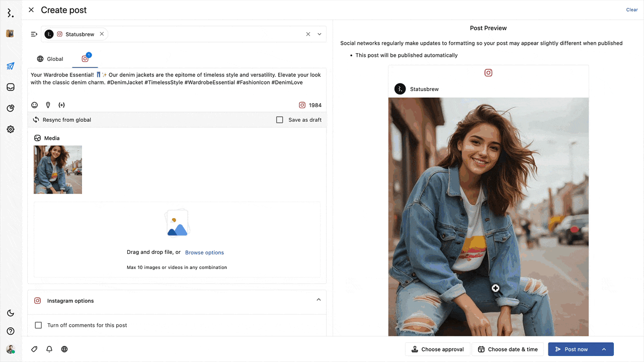The height and width of the screenshot is (362, 644).
Task: Select the uploaded denim jacket thumbnail
Action: tap(58, 170)
